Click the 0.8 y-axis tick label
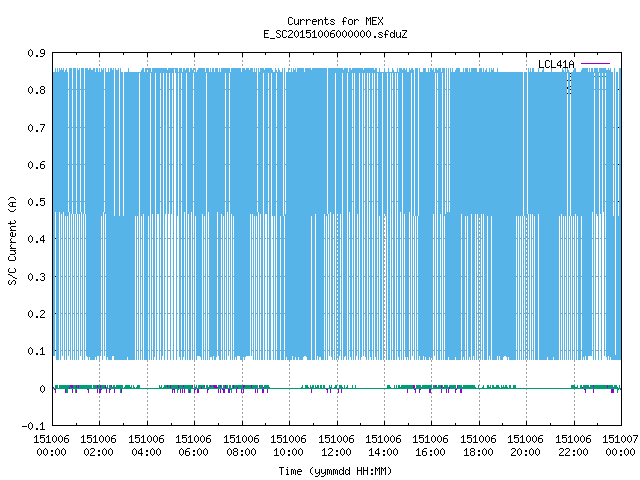Viewport: 640px width, 480px height. point(36,90)
